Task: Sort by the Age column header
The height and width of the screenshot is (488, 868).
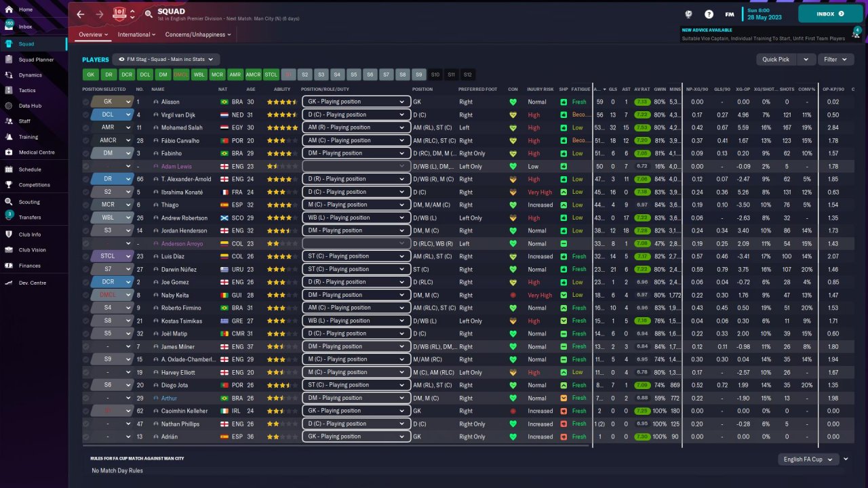Action: point(251,89)
